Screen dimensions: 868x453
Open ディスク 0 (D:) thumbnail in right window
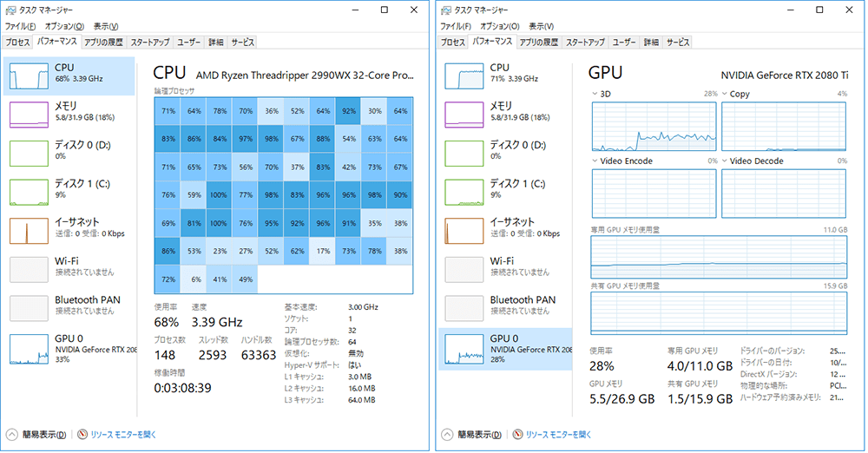click(x=464, y=154)
